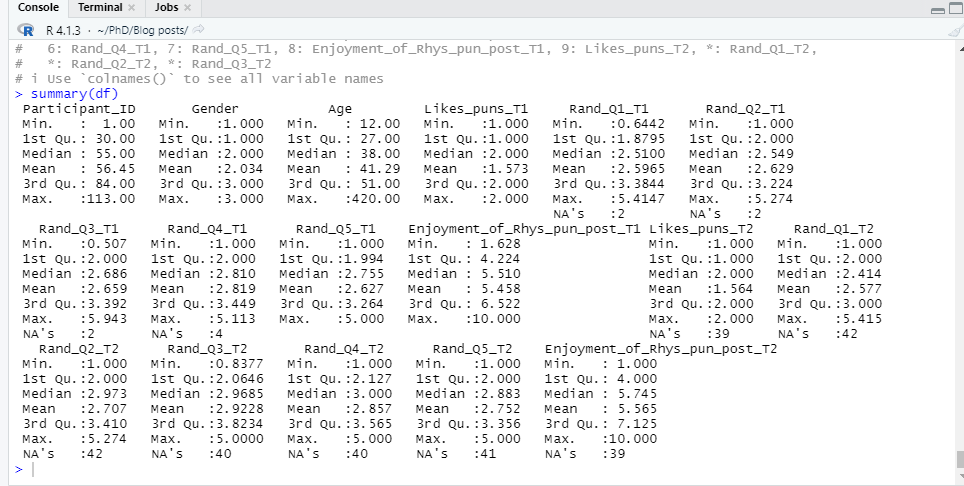Click Rand_Q3_T2 minimum value 0.8377
The image size is (964, 486).
coord(240,364)
